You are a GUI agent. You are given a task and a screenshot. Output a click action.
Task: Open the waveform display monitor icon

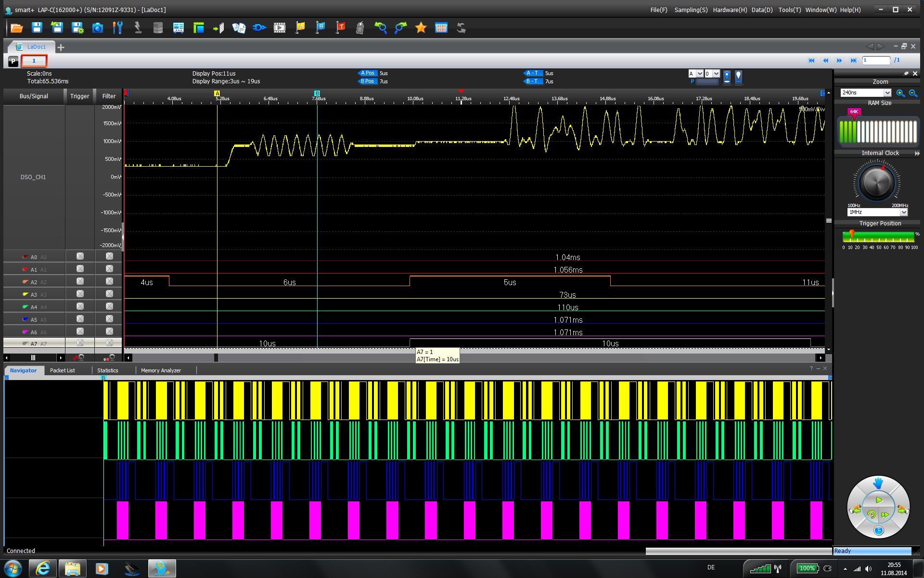tap(179, 28)
